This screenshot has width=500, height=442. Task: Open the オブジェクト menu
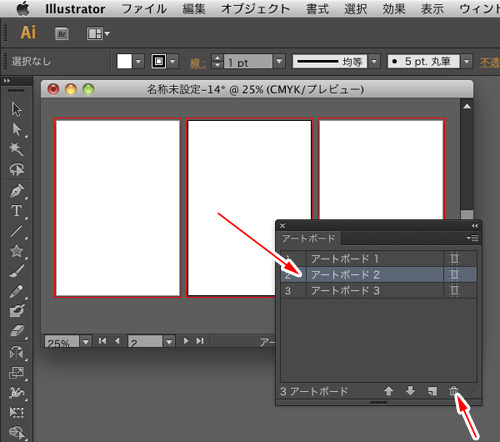click(x=255, y=9)
